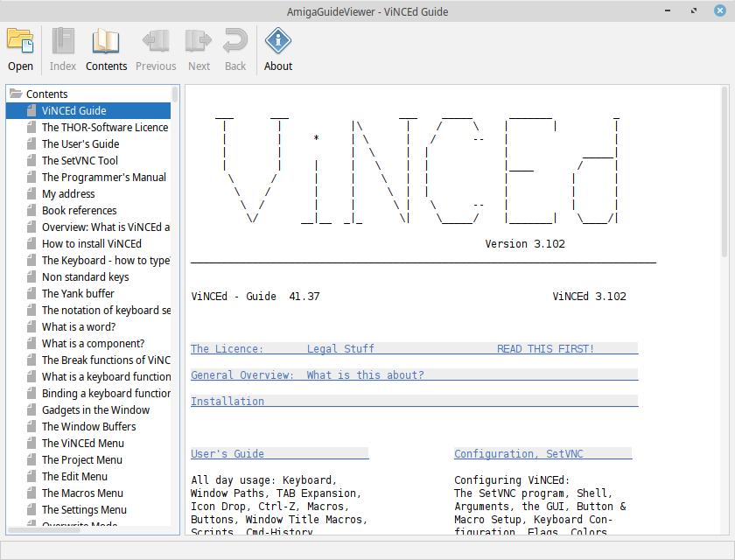This screenshot has height=560, width=735.
Task: Open the About info icon
Action: pos(278,41)
